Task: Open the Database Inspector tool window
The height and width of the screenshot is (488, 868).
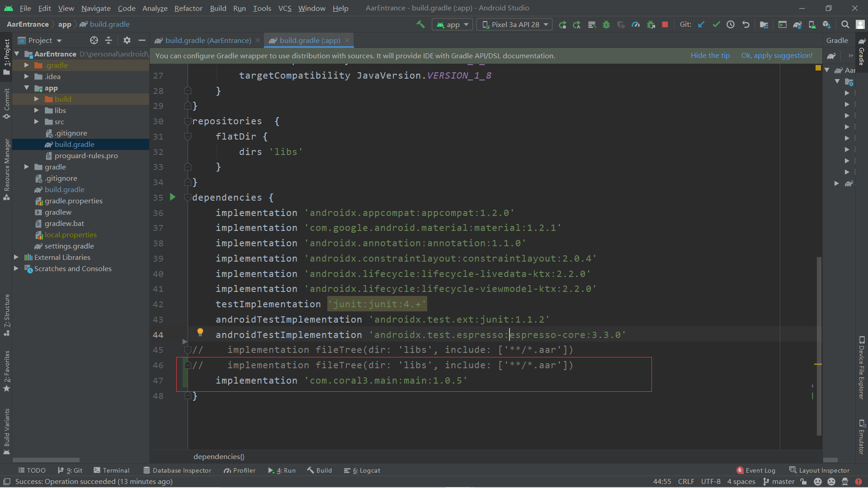Action: [177, 470]
